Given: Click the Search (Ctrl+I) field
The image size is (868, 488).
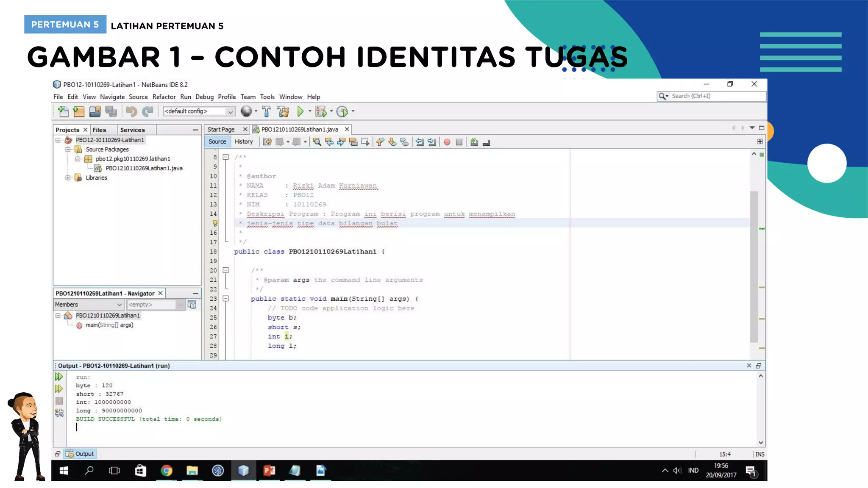Looking at the screenshot, I should coord(716,96).
